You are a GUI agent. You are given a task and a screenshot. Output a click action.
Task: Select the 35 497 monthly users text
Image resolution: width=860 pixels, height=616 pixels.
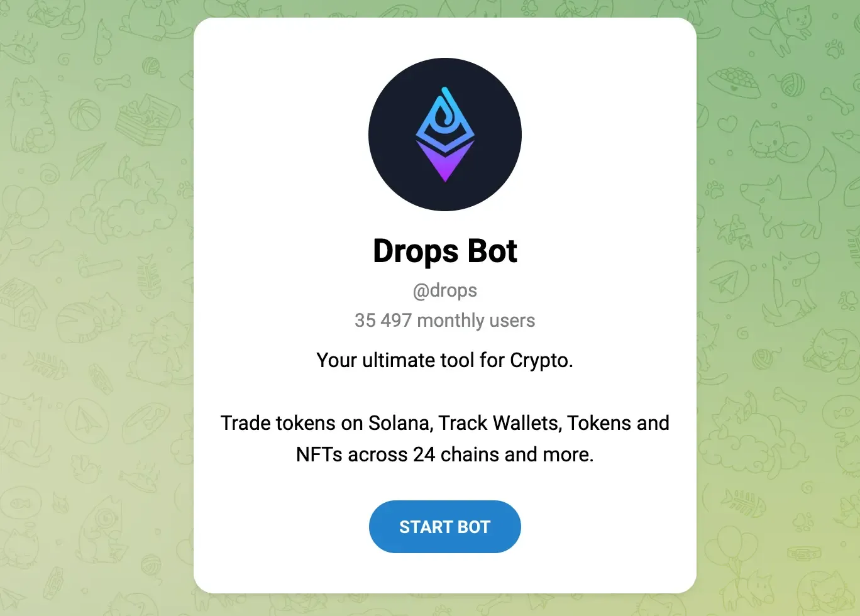click(x=445, y=321)
